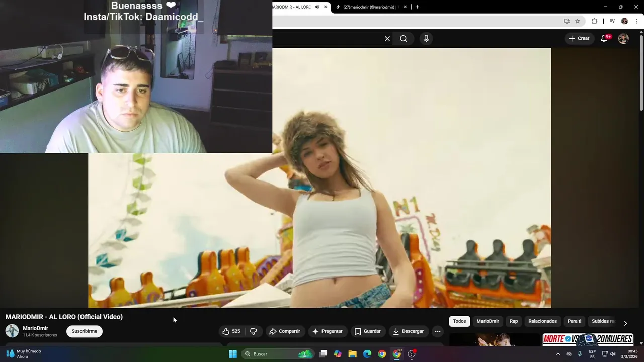Image resolution: width=644 pixels, height=362 pixels.
Task: Click the taskbar Buscar search box
Action: point(278,354)
